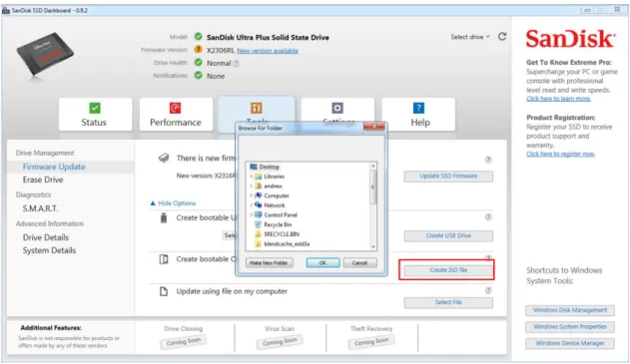Click Update SSD Firmware button

[448, 177]
